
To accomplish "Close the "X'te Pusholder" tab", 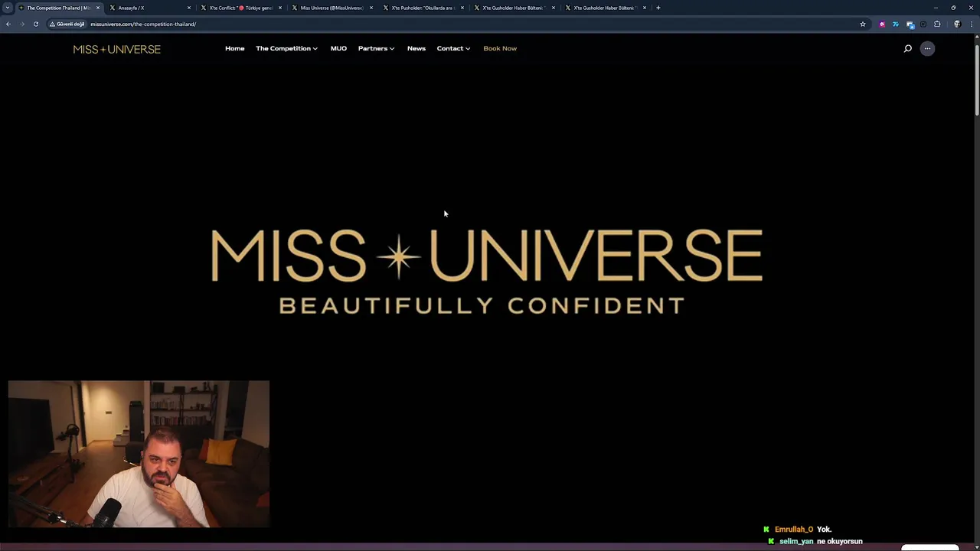I will click(x=462, y=8).
